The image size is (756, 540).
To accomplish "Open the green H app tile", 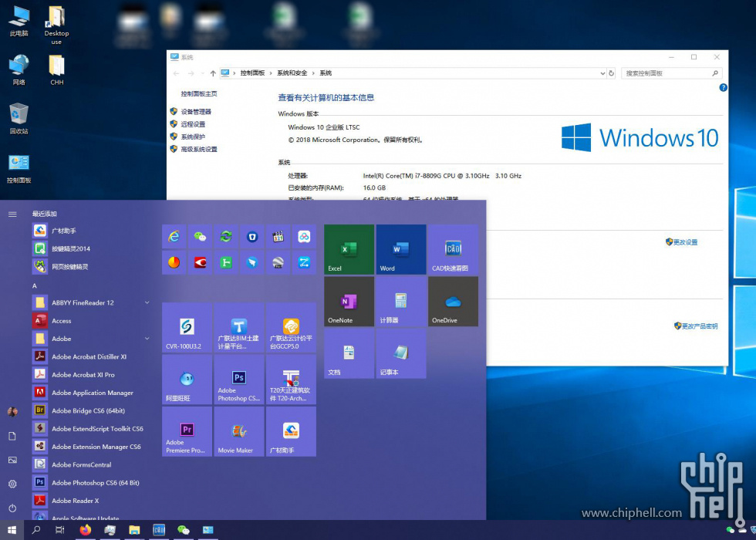I will click(x=226, y=262).
